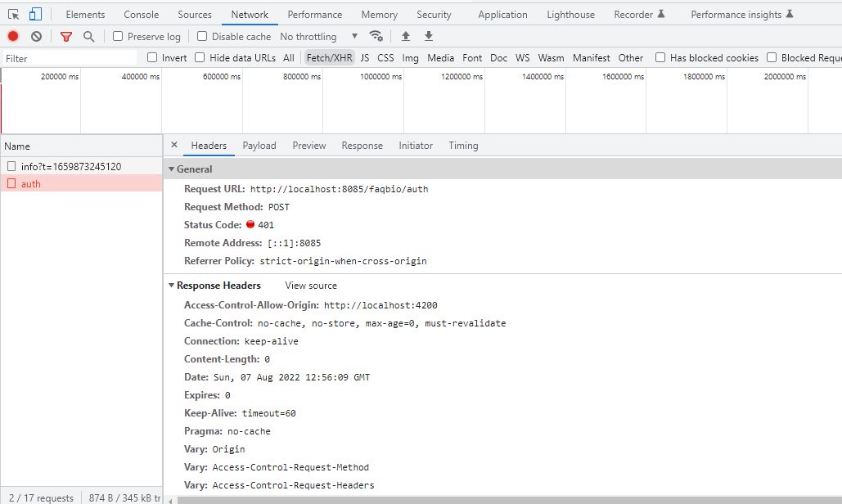The width and height of the screenshot is (842, 504).
Task: Stop recording network log
Action: [13, 36]
